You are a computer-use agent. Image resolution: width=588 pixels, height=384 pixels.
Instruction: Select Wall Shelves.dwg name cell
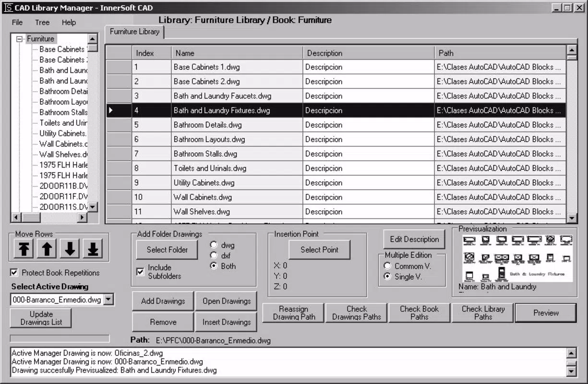237,212
